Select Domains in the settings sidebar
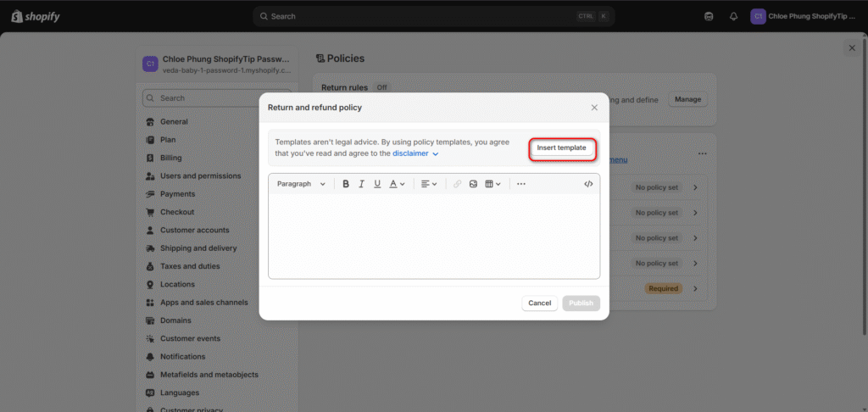This screenshot has height=412, width=868. pyautogui.click(x=175, y=320)
